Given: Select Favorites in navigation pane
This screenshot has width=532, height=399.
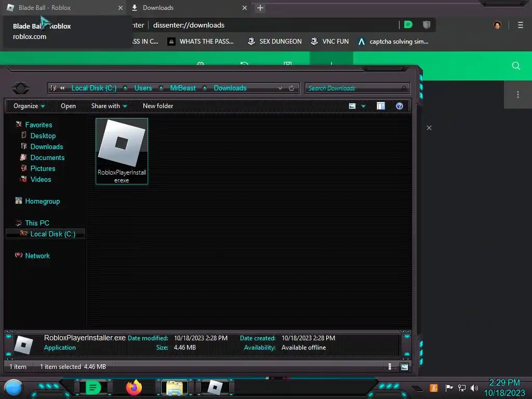Looking at the screenshot, I should (38, 125).
